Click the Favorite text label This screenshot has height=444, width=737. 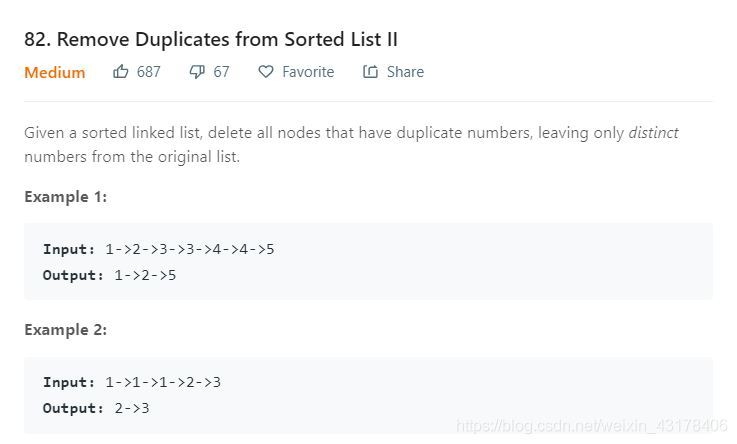coord(308,72)
